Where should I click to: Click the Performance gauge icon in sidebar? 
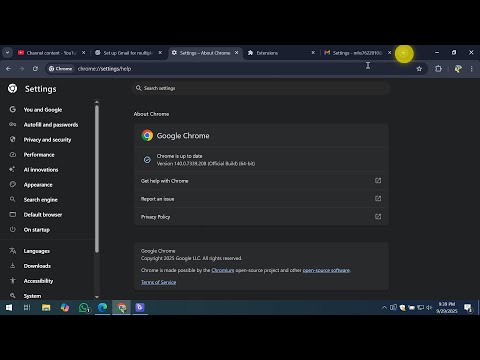(x=13, y=154)
